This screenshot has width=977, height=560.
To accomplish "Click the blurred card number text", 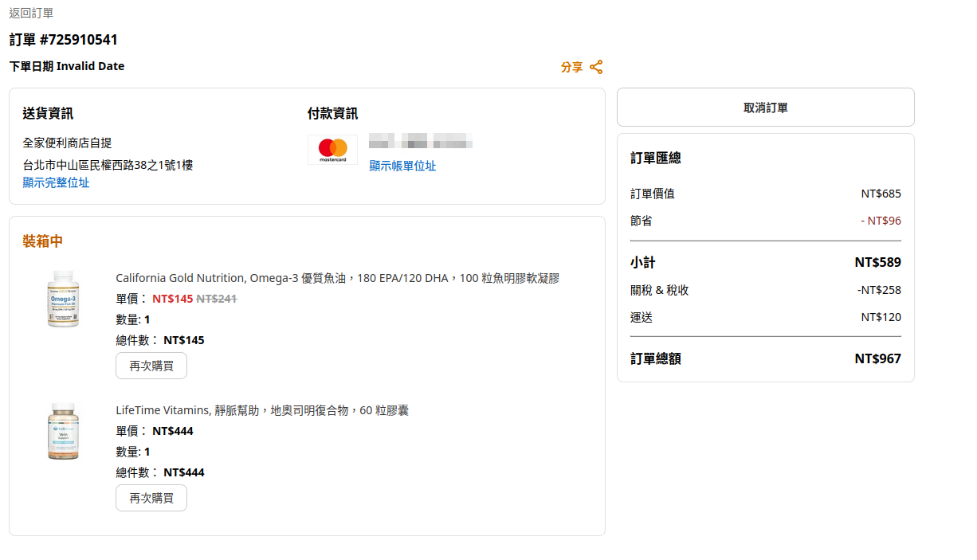I will pyautogui.click(x=421, y=143).
